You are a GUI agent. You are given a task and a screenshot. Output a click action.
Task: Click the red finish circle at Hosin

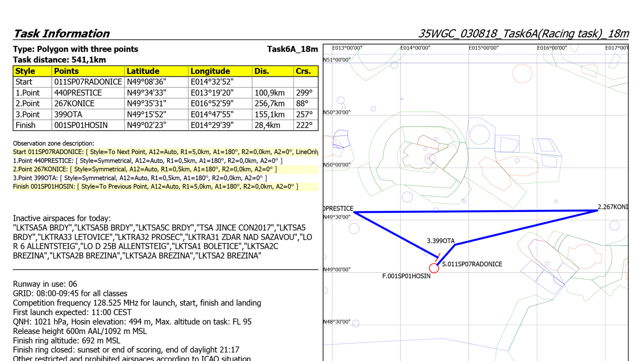click(x=434, y=268)
